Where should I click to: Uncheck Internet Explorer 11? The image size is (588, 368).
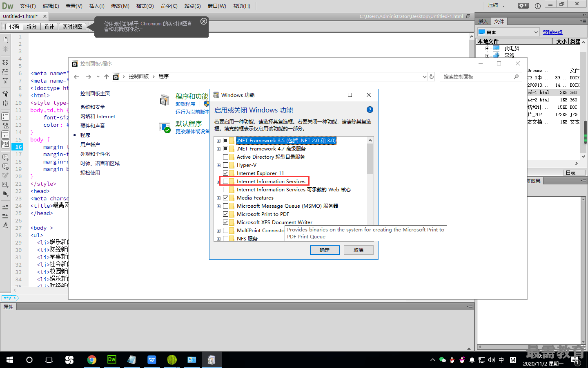(x=225, y=173)
